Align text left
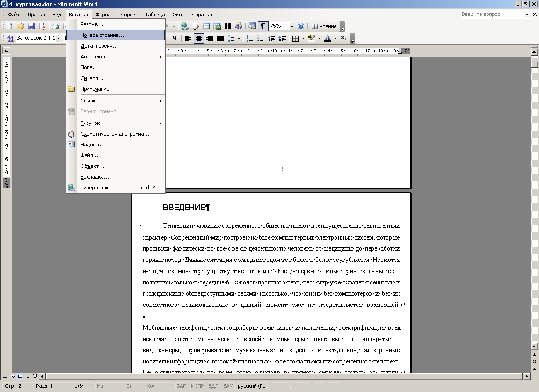Viewport: 539px width, 392px height. [188, 38]
